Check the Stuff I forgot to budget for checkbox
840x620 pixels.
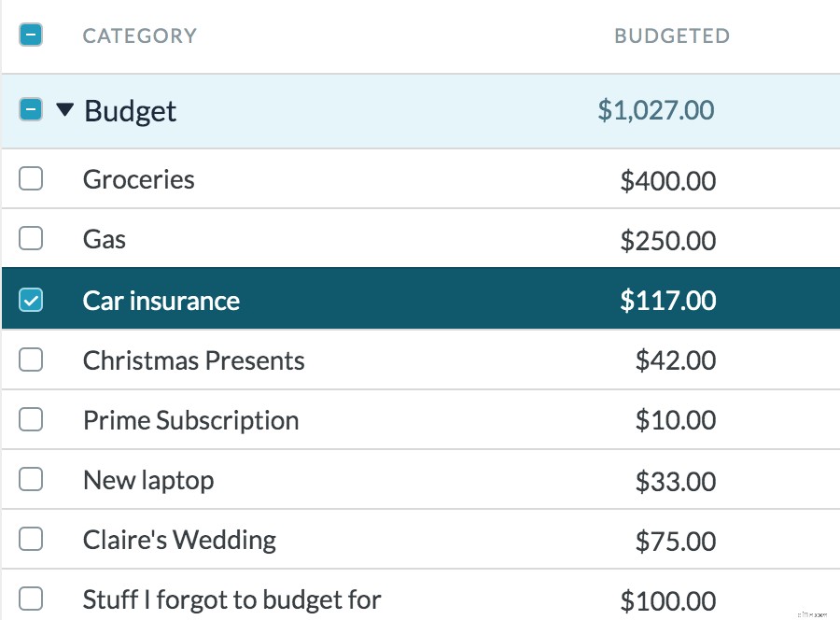coord(31,599)
